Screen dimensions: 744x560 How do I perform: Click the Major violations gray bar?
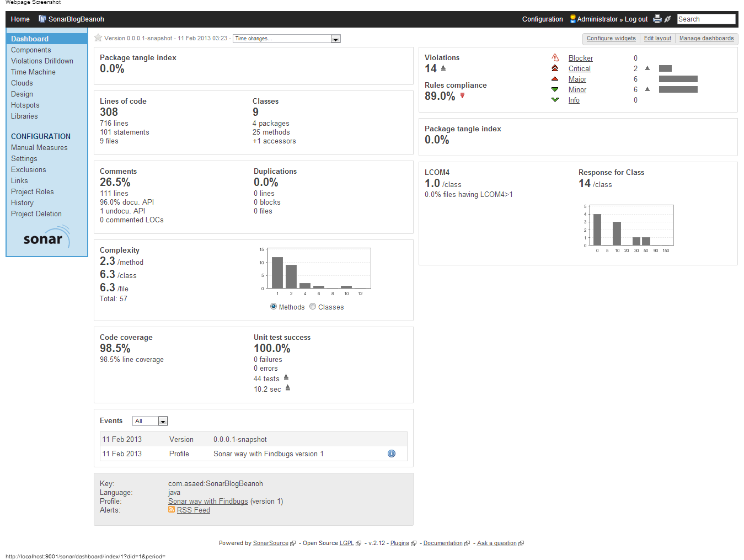[678, 79]
